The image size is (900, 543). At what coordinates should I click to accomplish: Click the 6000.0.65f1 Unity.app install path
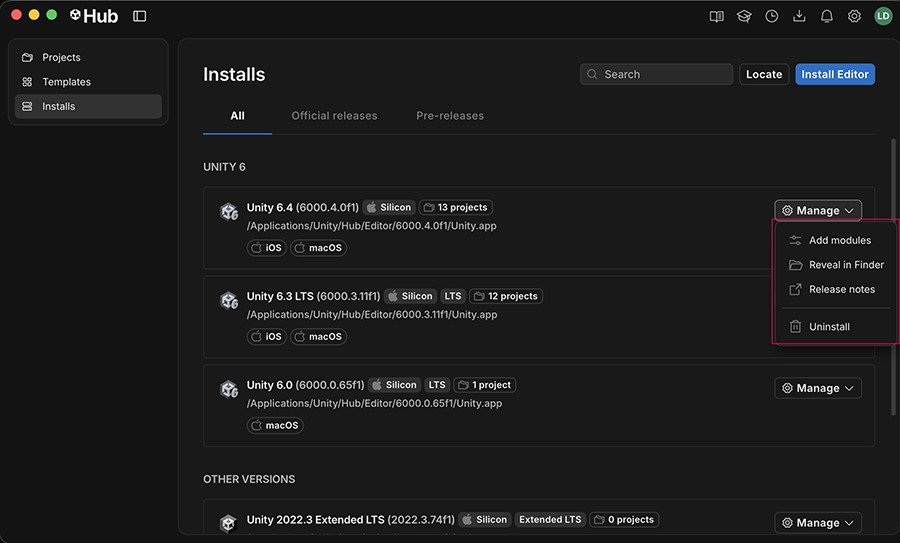pos(374,403)
